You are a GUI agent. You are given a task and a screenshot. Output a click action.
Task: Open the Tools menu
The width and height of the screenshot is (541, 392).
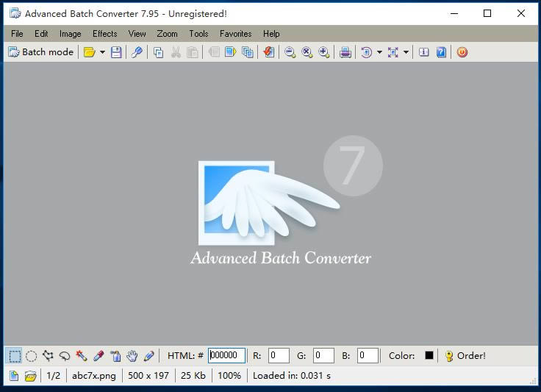(198, 34)
